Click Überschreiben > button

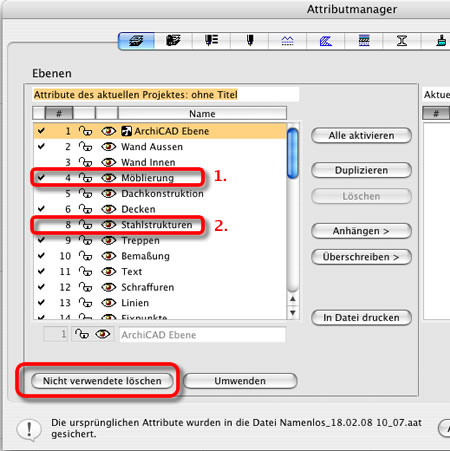click(361, 257)
